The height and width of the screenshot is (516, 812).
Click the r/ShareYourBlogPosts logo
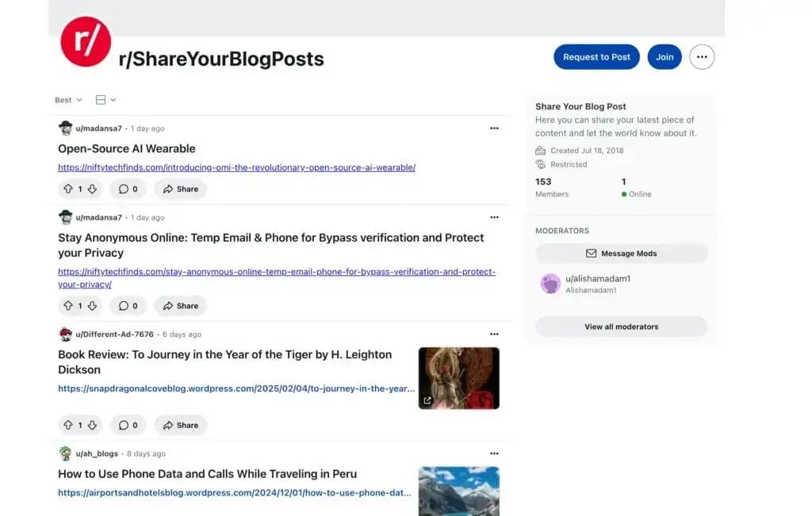(x=86, y=41)
